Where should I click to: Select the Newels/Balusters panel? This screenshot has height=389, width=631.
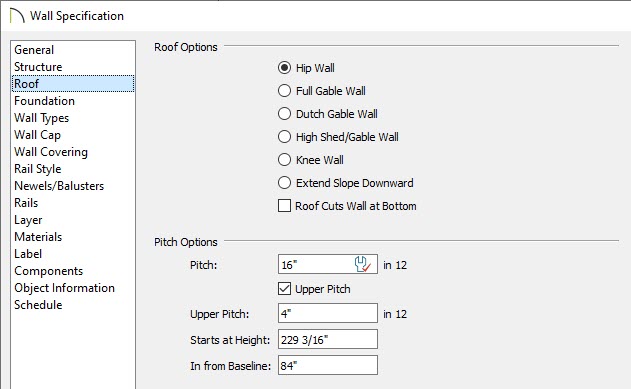tap(73, 185)
